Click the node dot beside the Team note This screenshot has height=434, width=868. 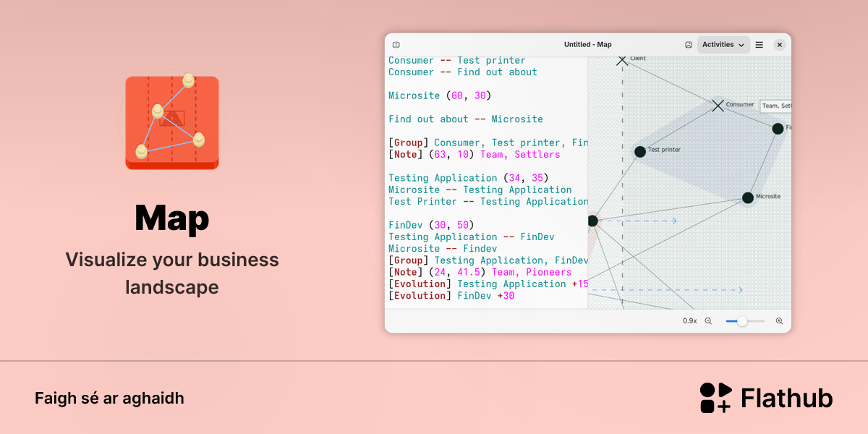pyautogui.click(x=778, y=128)
